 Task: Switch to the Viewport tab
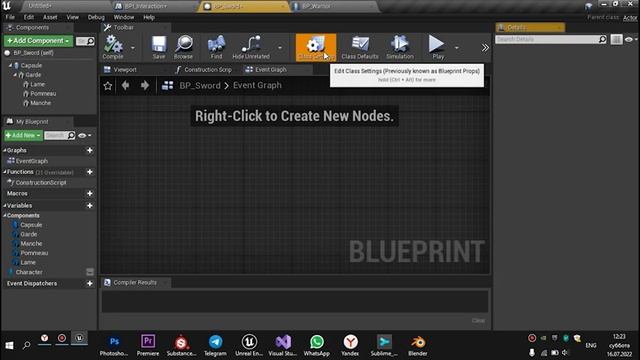(125, 70)
